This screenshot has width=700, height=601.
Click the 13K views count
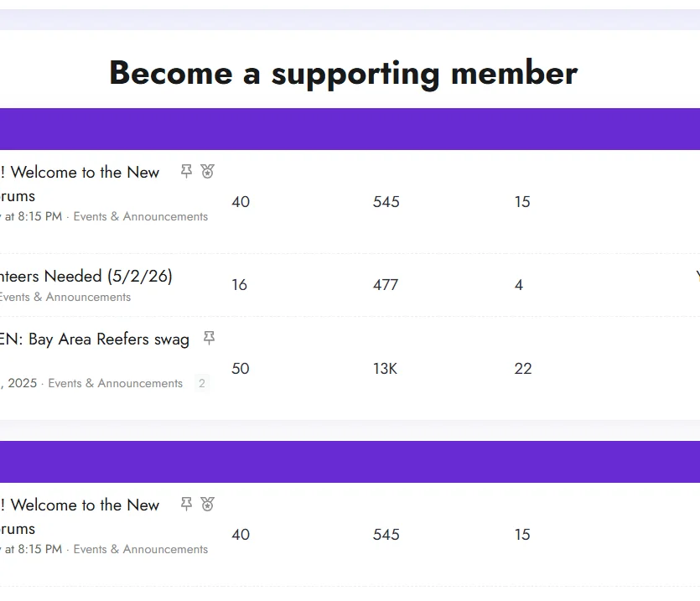point(385,369)
